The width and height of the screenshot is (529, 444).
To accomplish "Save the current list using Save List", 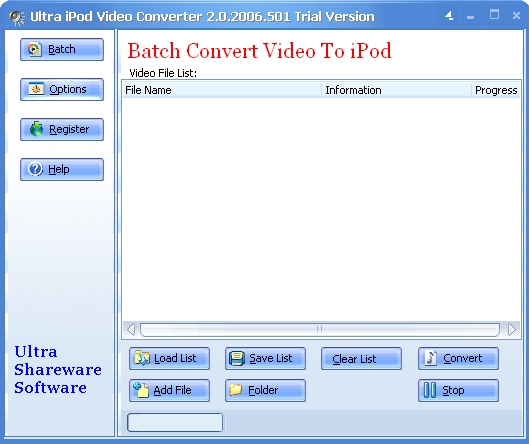I will point(266,358).
